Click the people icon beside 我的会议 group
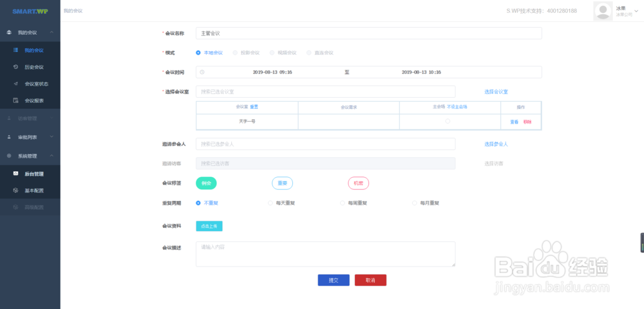Image resolution: width=644 pixels, height=309 pixels. point(9,32)
